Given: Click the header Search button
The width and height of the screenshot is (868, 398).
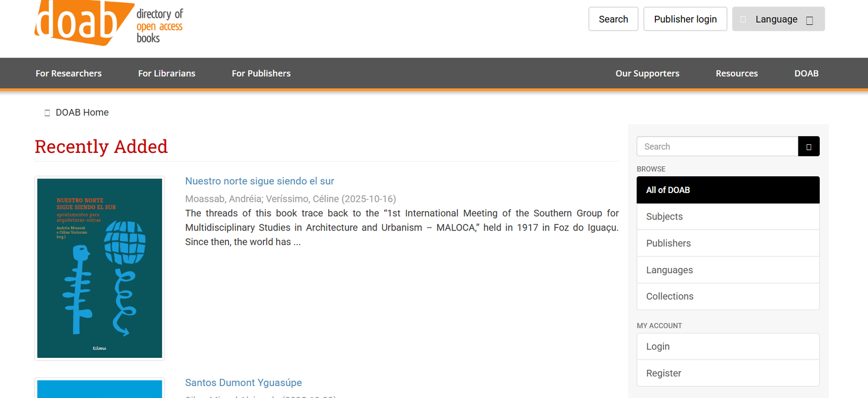Looking at the screenshot, I should (x=613, y=19).
